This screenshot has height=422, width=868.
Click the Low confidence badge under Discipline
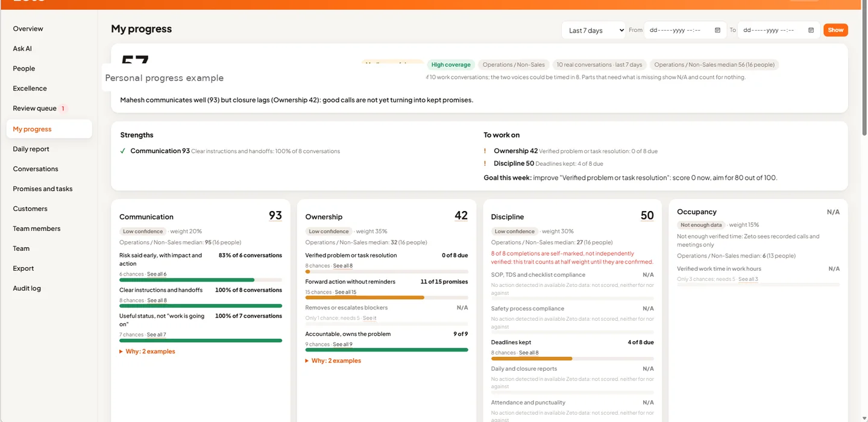514,231
